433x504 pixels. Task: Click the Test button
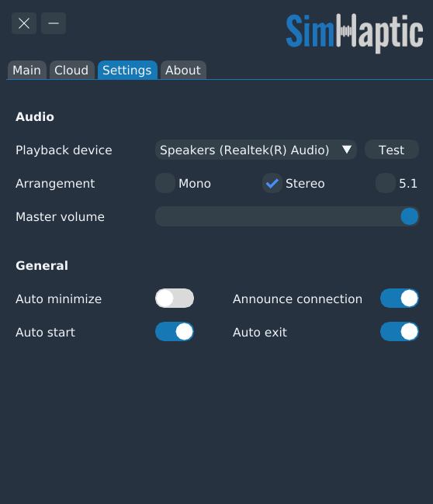(x=392, y=150)
